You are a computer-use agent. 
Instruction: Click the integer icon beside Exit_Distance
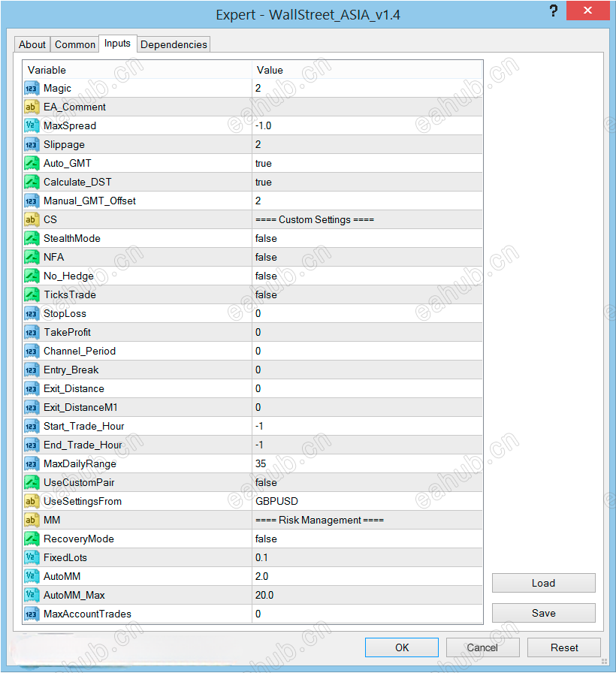pyautogui.click(x=32, y=389)
